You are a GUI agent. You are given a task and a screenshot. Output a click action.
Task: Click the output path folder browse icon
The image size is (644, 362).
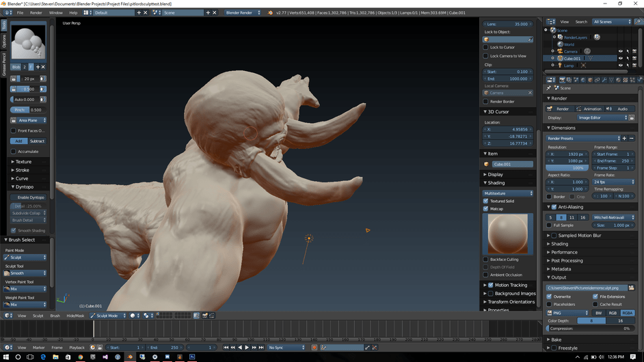pyautogui.click(x=631, y=288)
